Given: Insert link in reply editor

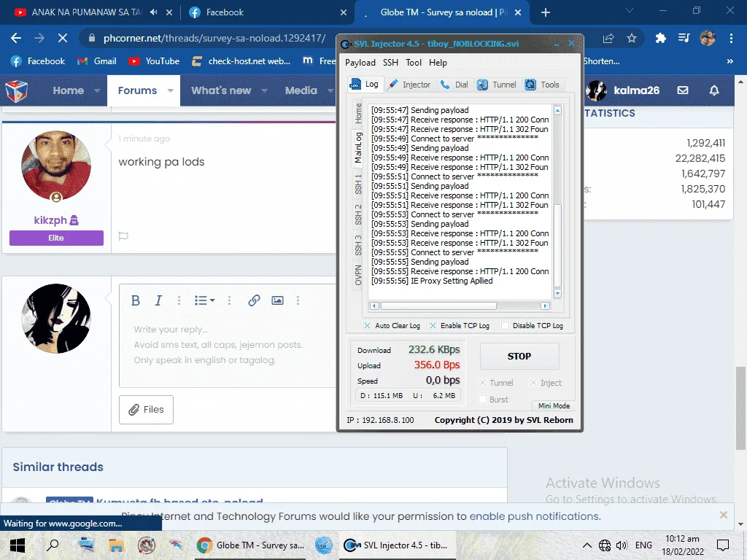Looking at the screenshot, I should click(254, 300).
